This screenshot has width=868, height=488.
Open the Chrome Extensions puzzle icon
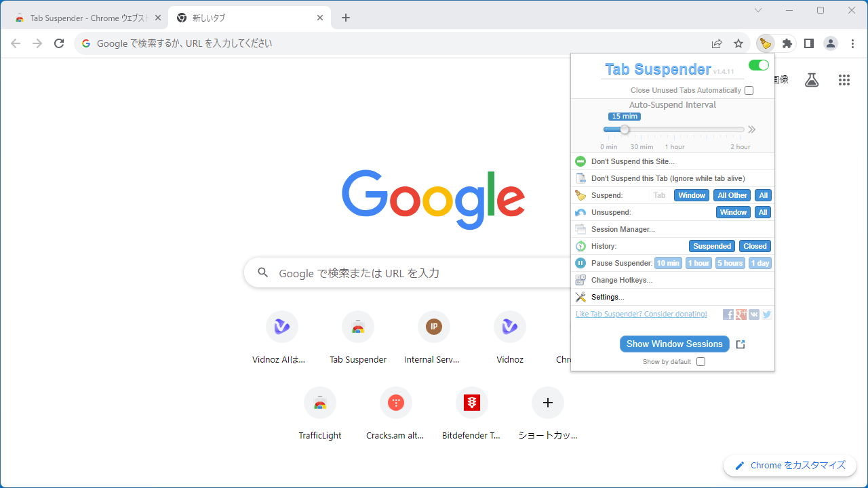[787, 43]
